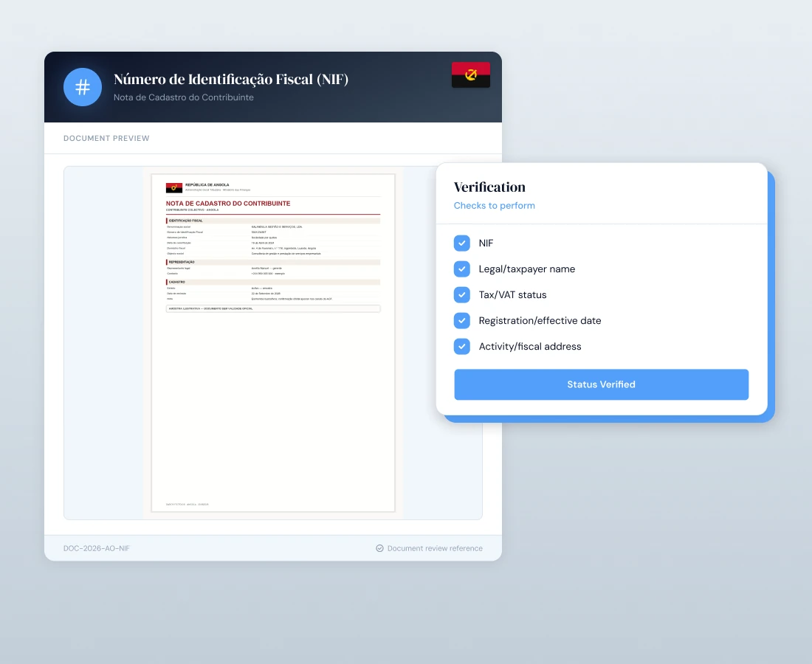Click the blue hash symbol icon

pyautogui.click(x=83, y=87)
